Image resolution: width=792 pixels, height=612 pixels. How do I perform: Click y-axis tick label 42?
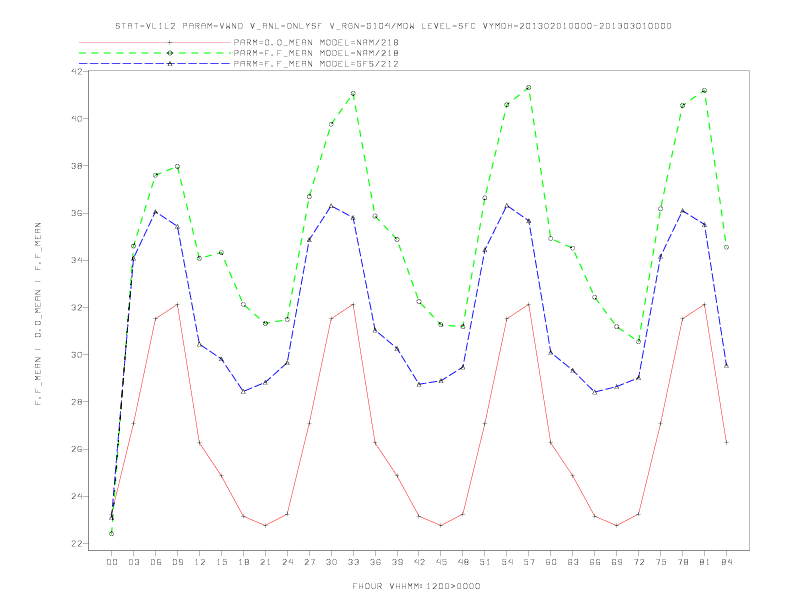(x=77, y=72)
